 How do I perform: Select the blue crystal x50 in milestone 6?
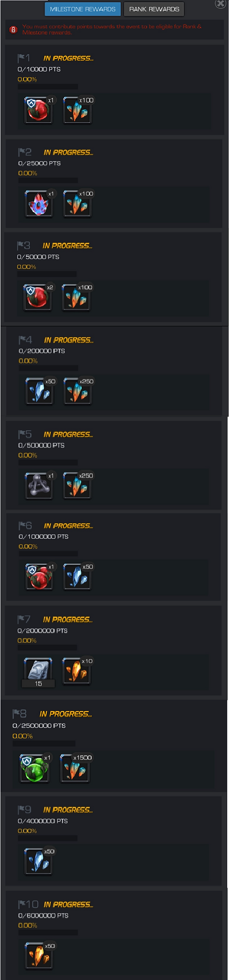click(x=77, y=577)
